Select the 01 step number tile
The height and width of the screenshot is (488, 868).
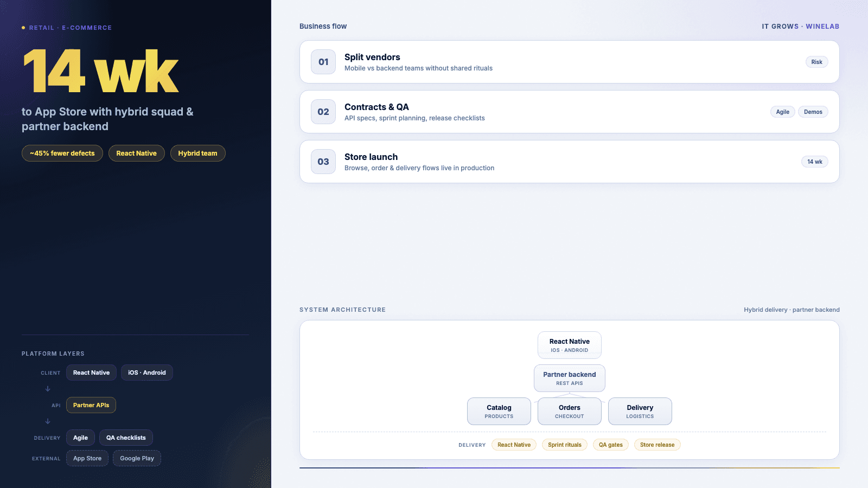[323, 62]
